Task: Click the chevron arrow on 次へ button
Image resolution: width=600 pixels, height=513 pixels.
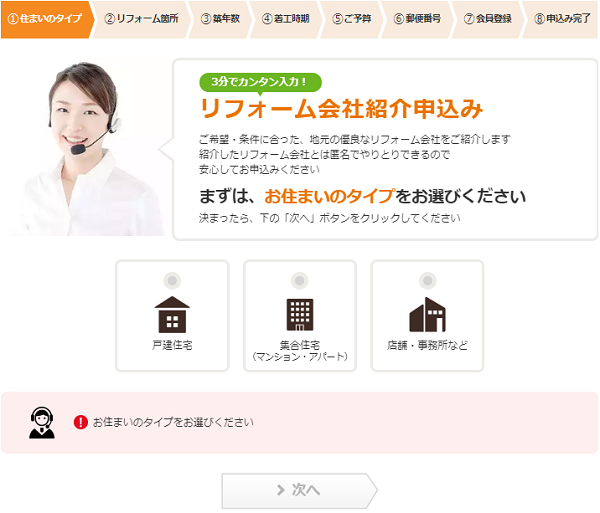Action: point(281,490)
